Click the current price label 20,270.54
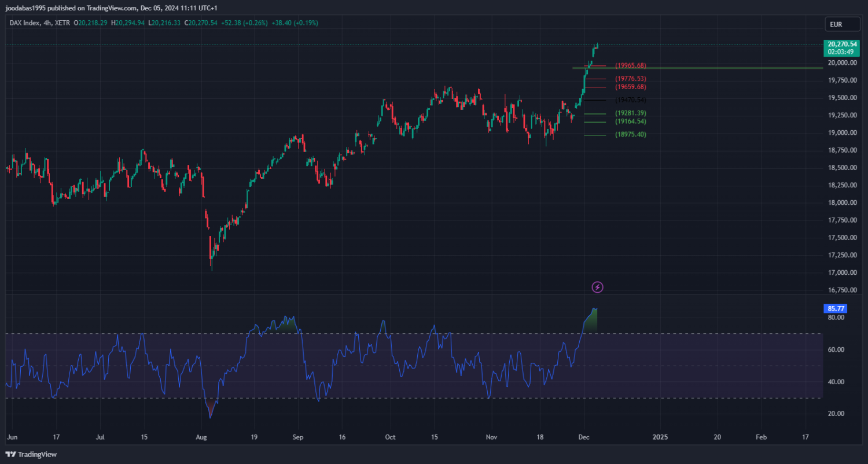The width and height of the screenshot is (868, 464). [842, 44]
